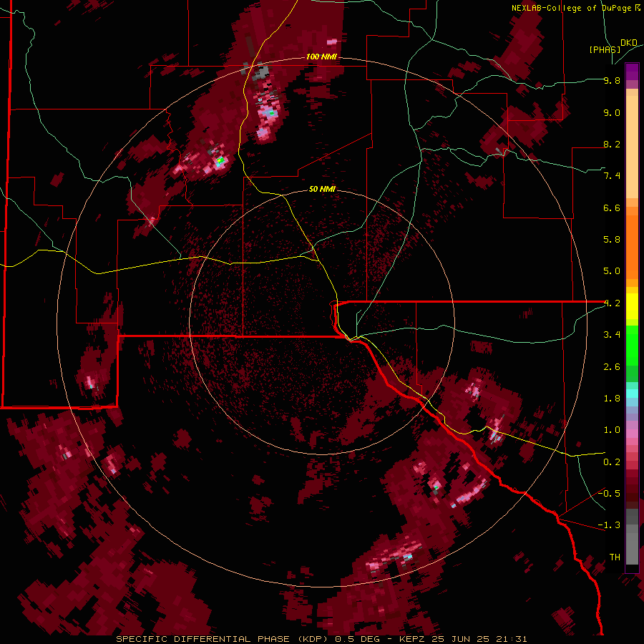Viewport: 644px width, 644px height.
Task: Click the [PHAS] legend heading
Action: click(605, 49)
